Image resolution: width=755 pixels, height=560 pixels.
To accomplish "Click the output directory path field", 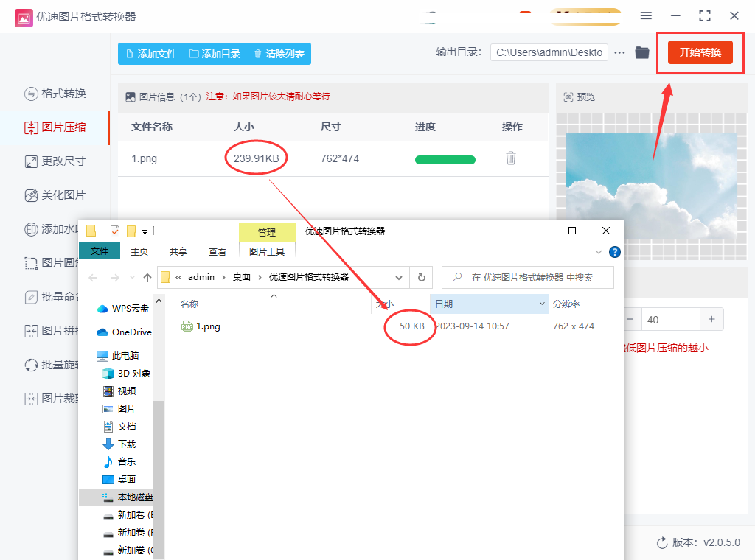I will click(x=549, y=52).
